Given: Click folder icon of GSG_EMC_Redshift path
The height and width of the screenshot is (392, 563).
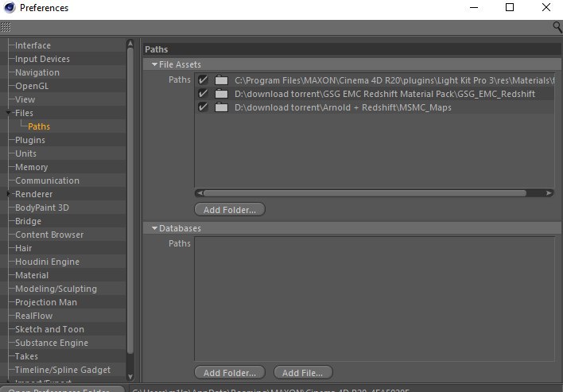Looking at the screenshot, I should [x=221, y=94].
